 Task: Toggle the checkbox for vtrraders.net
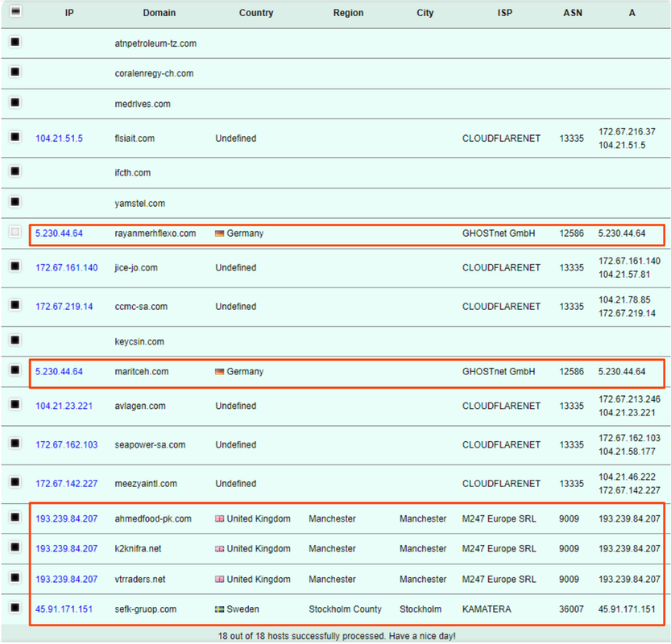click(x=15, y=578)
